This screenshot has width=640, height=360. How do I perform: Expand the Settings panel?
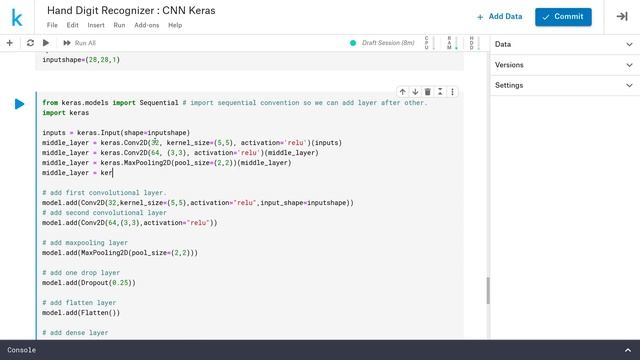tap(565, 85)
